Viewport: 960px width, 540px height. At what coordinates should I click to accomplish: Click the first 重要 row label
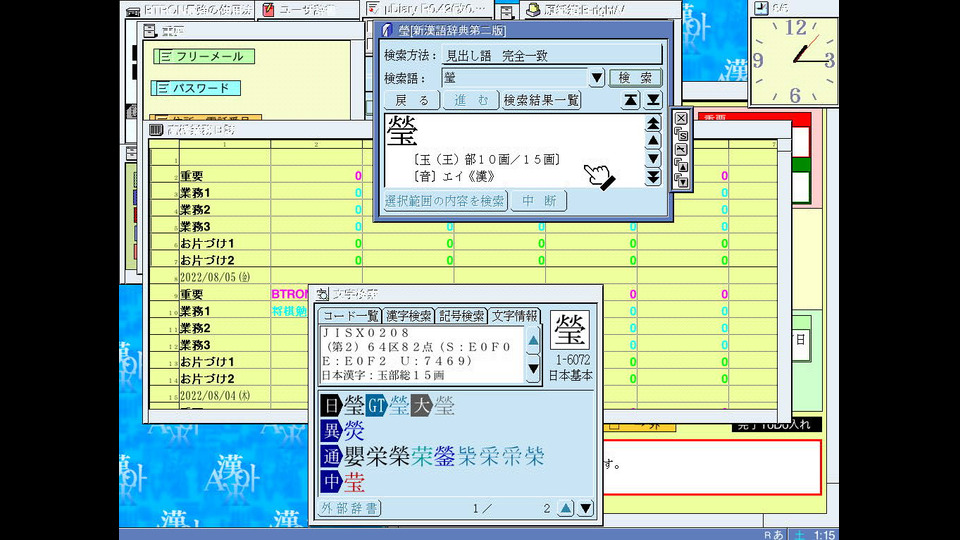[192, 176]
